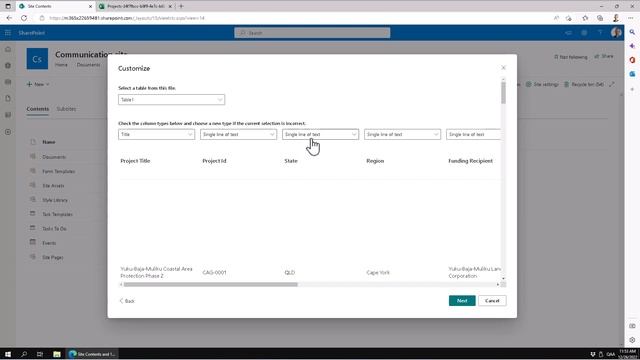Click scroll-right arrow of preview table
Viewport: 640px width, 360px height.
click(x=498, y=284)
